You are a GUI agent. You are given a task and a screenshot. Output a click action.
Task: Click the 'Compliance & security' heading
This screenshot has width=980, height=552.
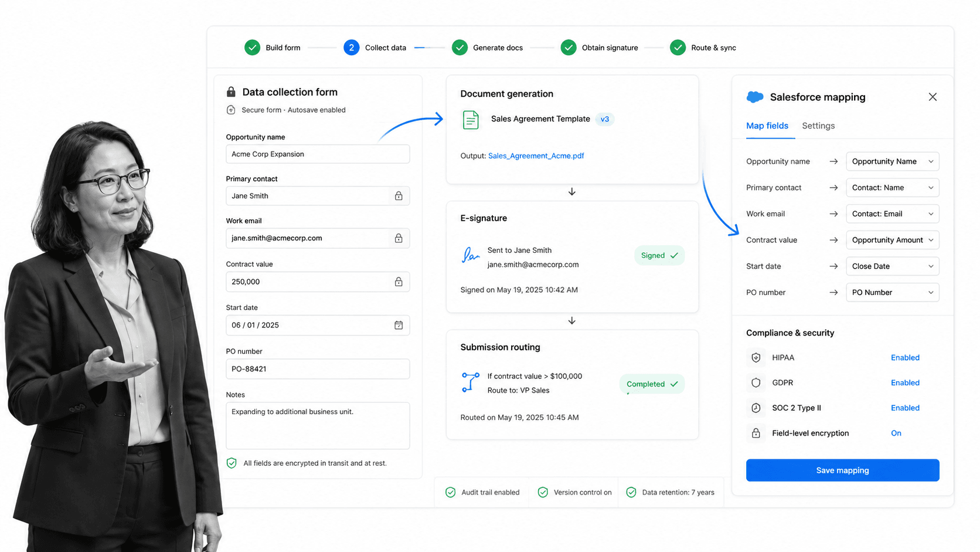[790, 333]
